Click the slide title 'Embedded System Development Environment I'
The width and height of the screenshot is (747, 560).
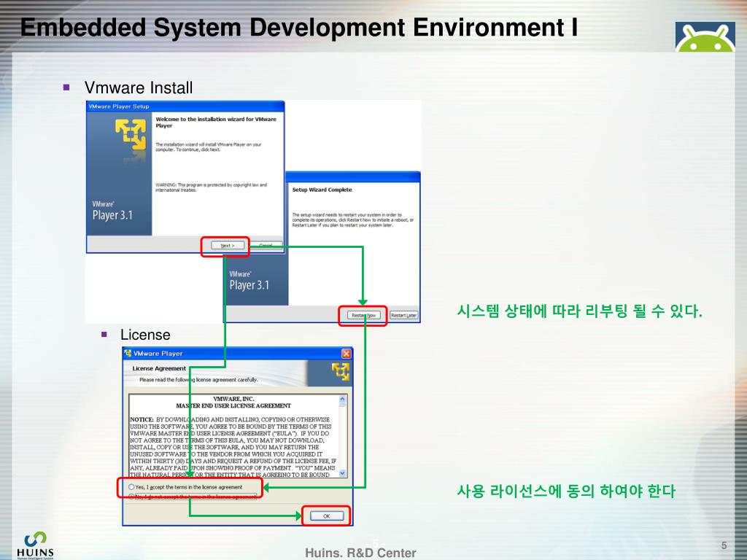point(299,27)
